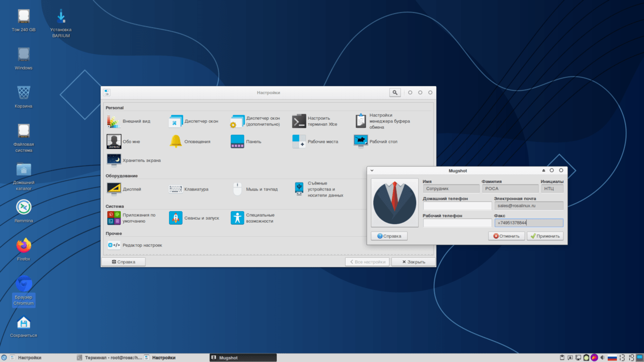Click the Домашний телефон input field

pos(457,206)
